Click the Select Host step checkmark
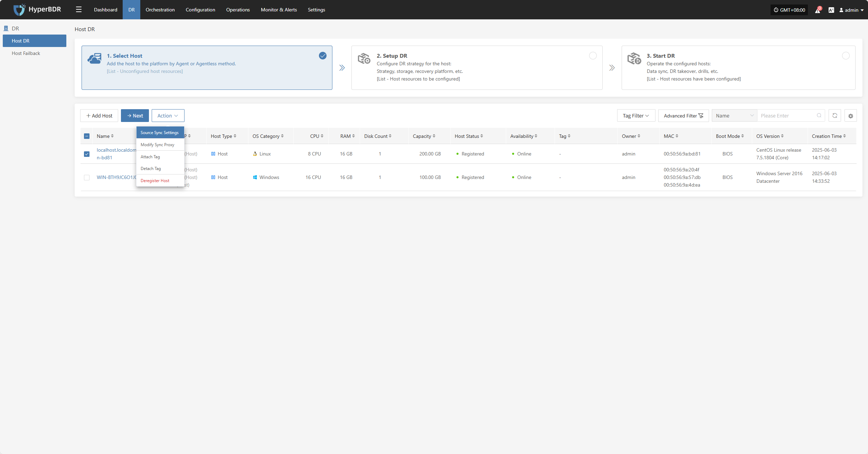868x454 pixels. tap(323, 56)
